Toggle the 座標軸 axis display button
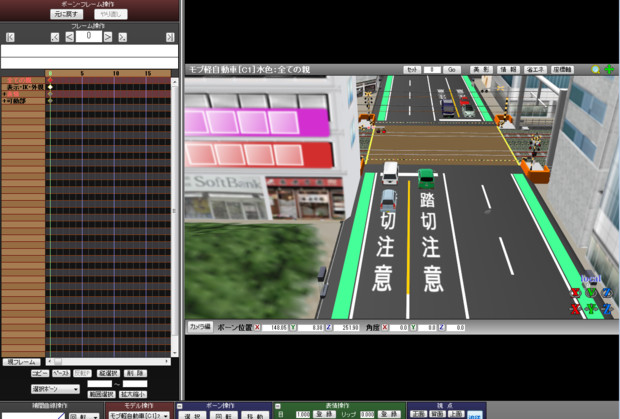This screenshot has height=419, width=620. click(x=562, y=70)
